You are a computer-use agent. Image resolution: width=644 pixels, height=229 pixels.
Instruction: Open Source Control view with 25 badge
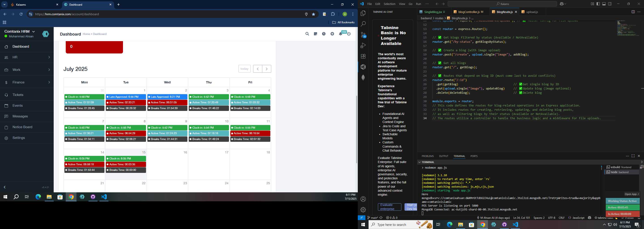pos(363,35)
